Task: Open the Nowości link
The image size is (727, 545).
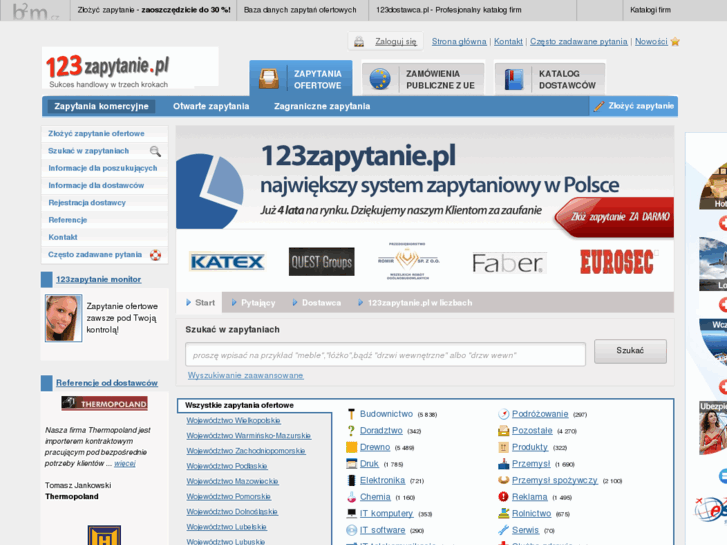Action: [x=651, y=42]
